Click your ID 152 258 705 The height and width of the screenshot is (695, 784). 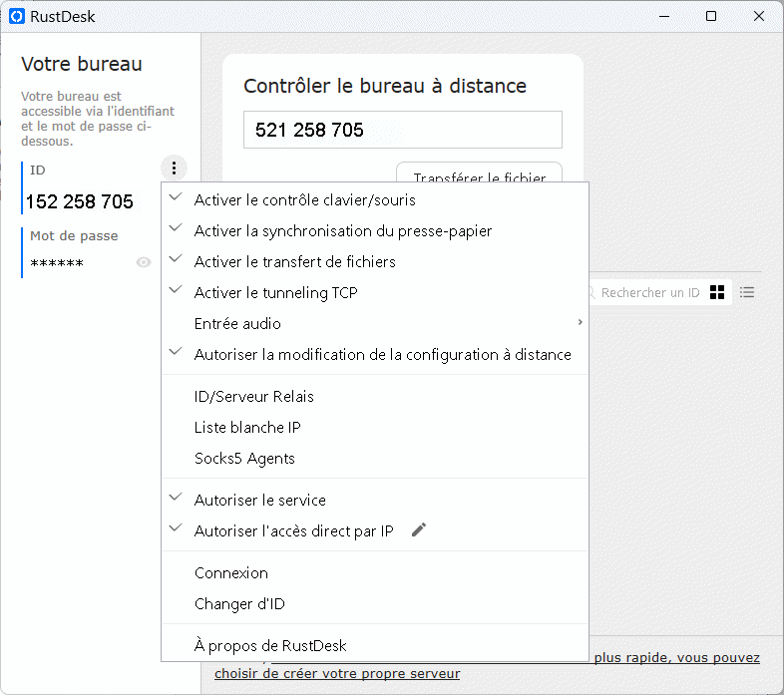point(80,201)
